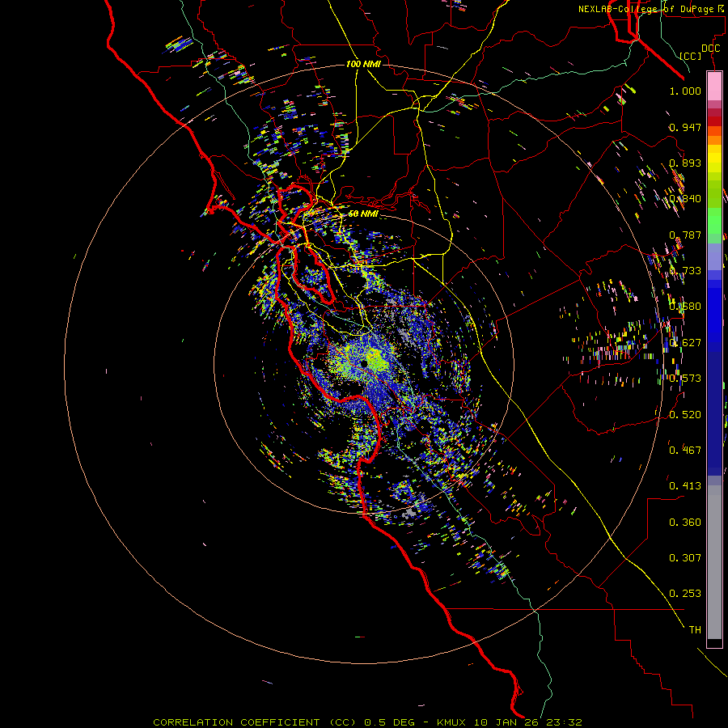Image resolution: width=728 pixels, height=728 pixels.
Task: Click the 0.733 legend value
Action: pyautogui.click(x=685, y=271)
